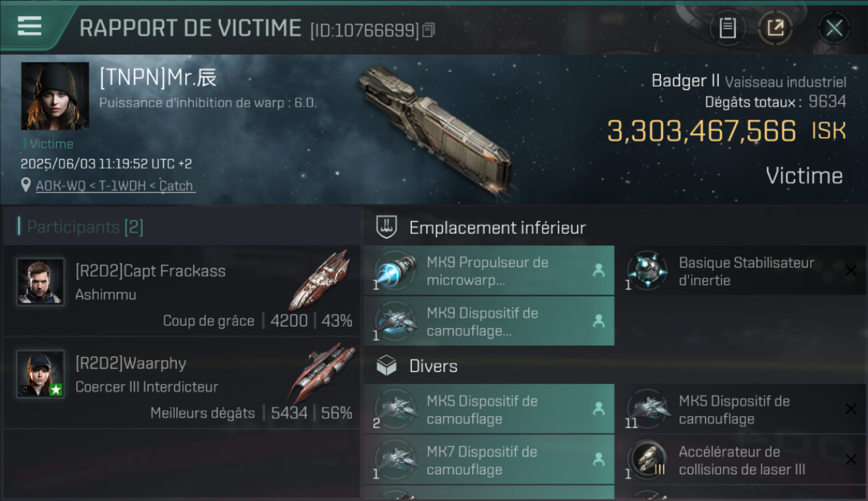Open the hamburger menu icon

pyautogui.click(x=29, y=27)
